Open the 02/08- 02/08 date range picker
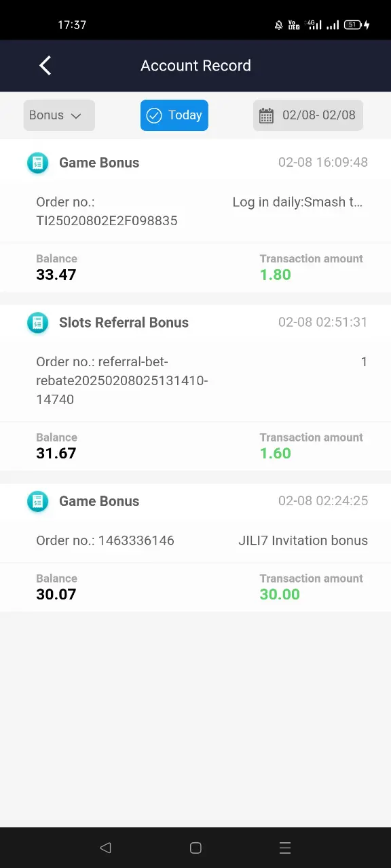391x868 pixels. coord(308,115)
